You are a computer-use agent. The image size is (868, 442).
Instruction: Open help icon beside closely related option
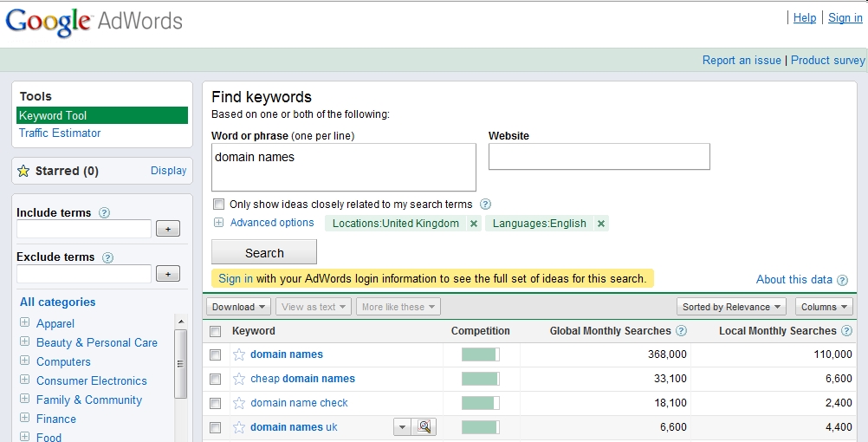click(485, 205)
